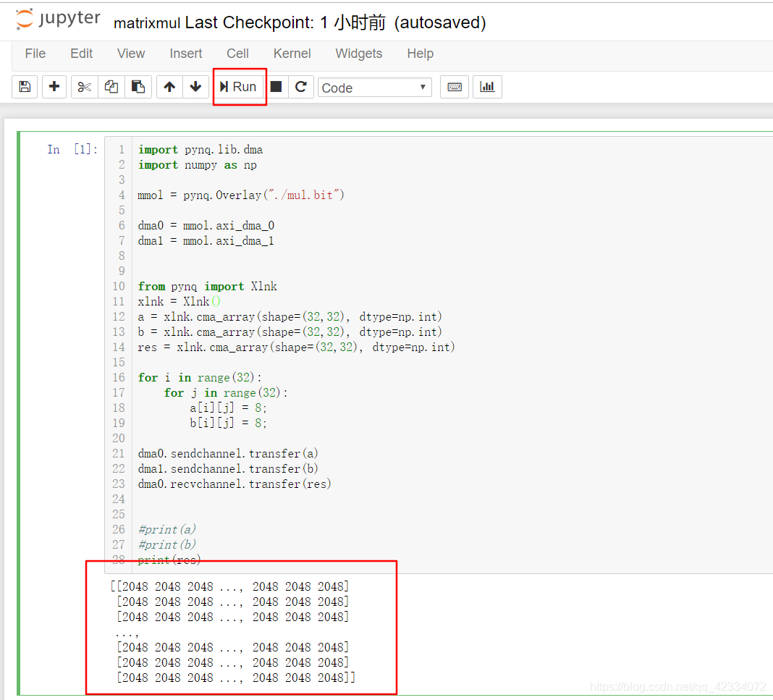
Task: Click first row of 2048 output
Action: tap(229, 586)
